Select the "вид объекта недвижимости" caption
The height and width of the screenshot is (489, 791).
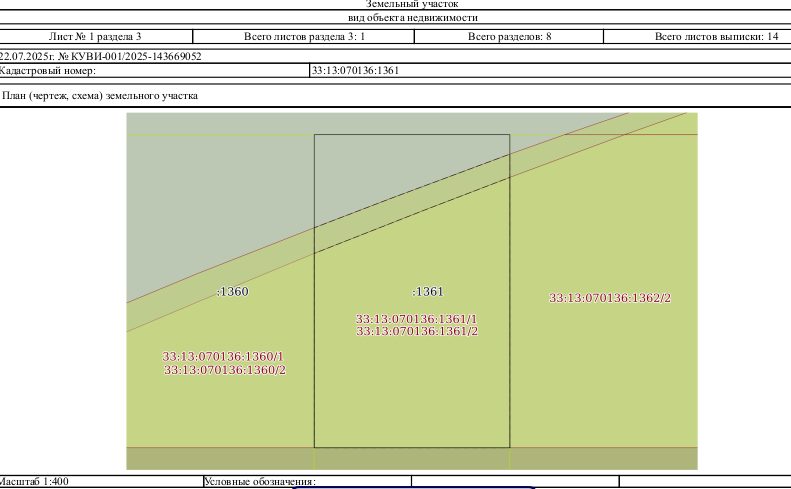coord(413,18)
